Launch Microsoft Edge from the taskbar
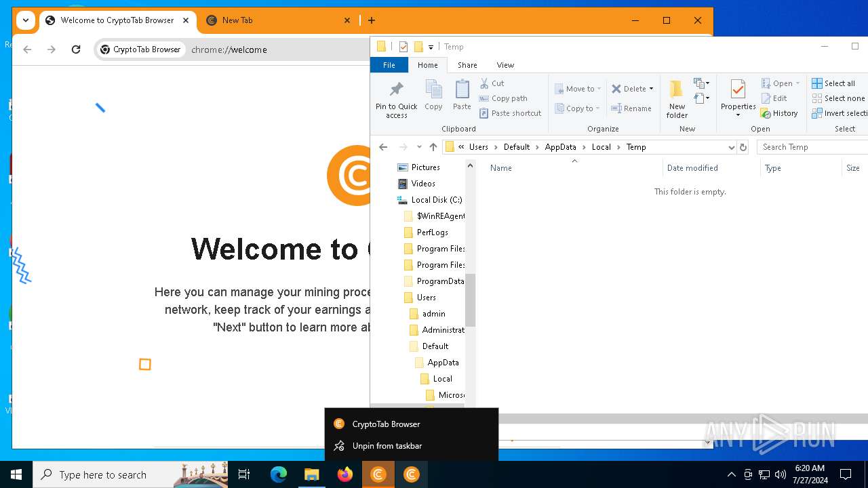This screenshot has width=868, height=488. click(x=279, y=474)
